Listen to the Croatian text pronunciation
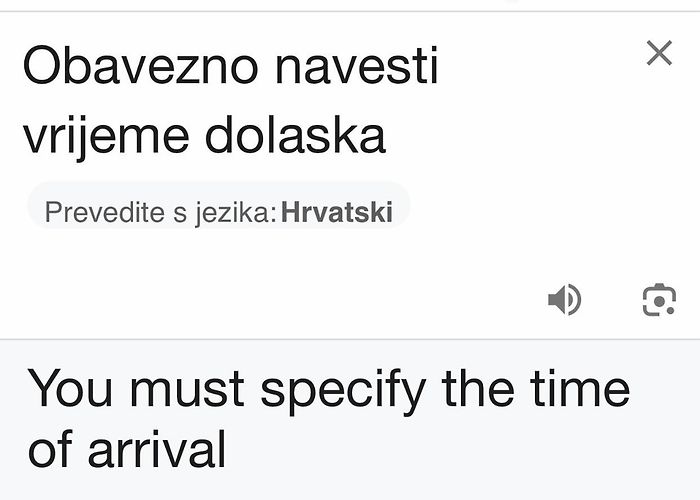The image size is (700, 500). coord(565,299)
